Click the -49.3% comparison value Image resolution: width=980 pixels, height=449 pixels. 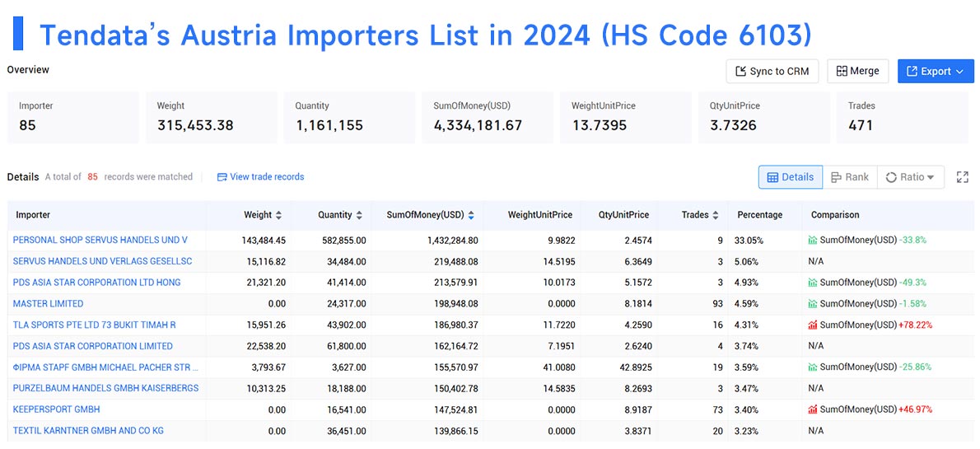pos(912,283)
